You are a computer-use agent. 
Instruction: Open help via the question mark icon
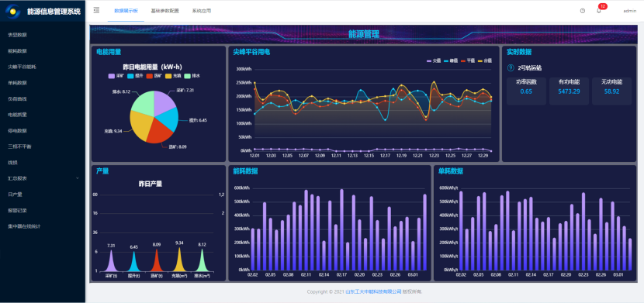click(x=583, y=11)
